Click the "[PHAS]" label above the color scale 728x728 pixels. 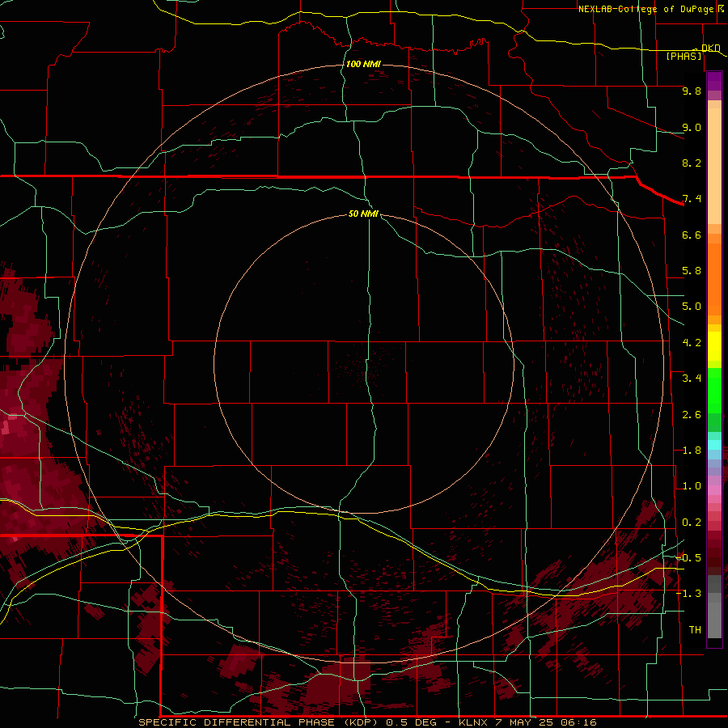pyautogui.click(x=684, y=57)
